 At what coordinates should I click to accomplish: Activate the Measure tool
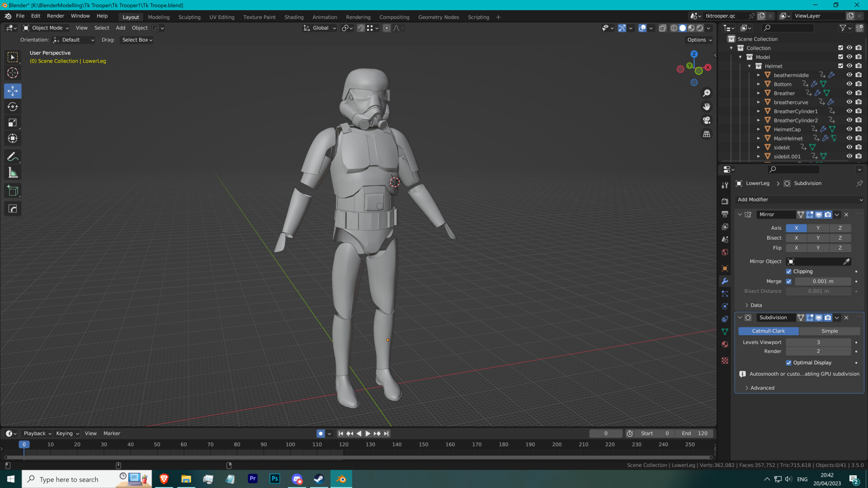(13, 172)
